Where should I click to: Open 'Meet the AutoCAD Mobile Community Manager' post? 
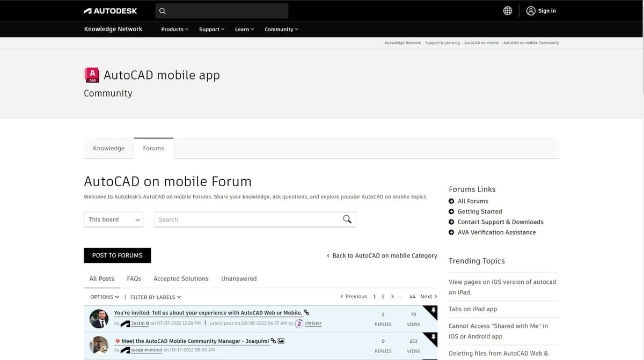pyautogui.click(x=195, y=341)
